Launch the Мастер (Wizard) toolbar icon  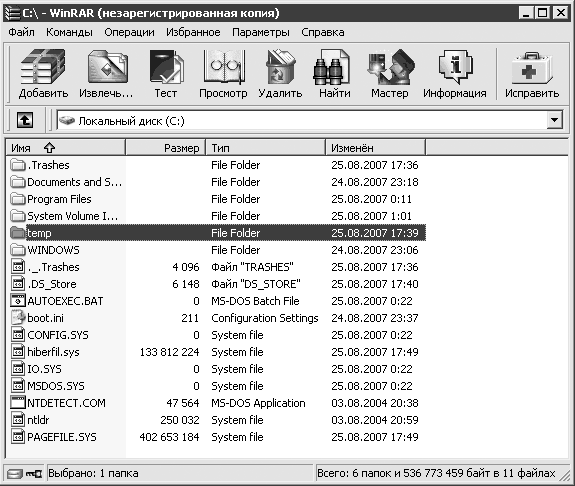click(x=391, y=67)
